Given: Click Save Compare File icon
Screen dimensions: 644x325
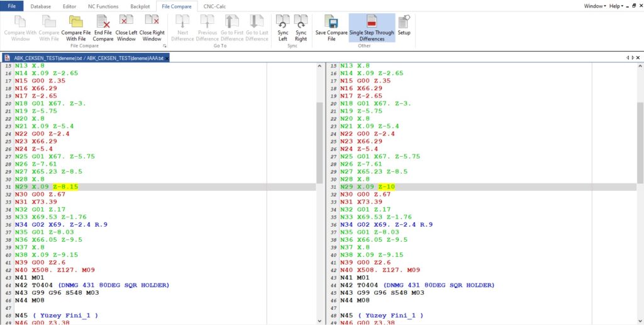Looking at the screenshot, I should (x=331, y=27).
